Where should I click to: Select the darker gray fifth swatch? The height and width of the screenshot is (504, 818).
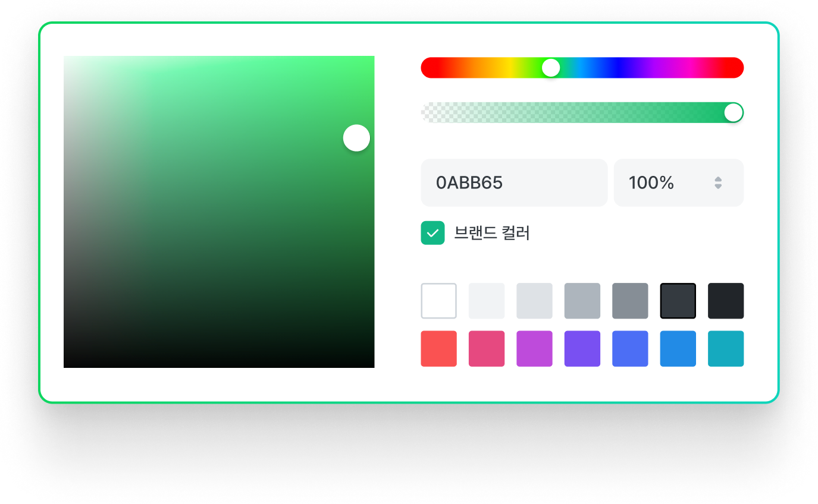point(630,301)
